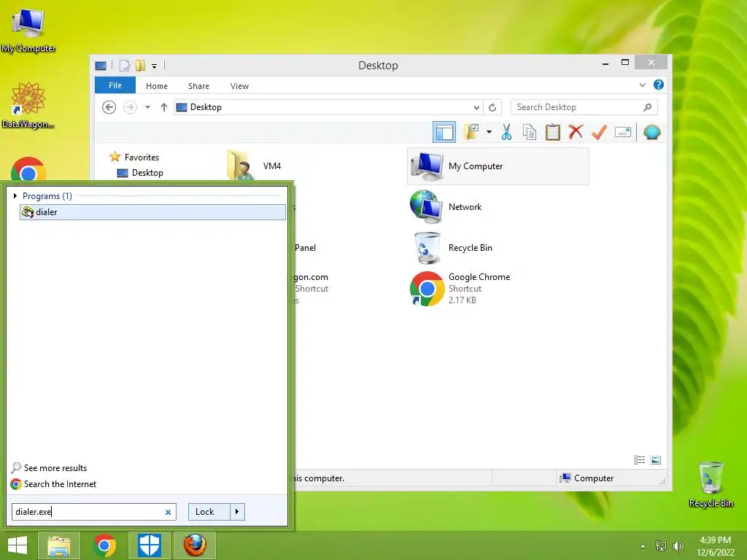Go up one folder level arrow
Viewport: 747px width, 560px height.
164,107
